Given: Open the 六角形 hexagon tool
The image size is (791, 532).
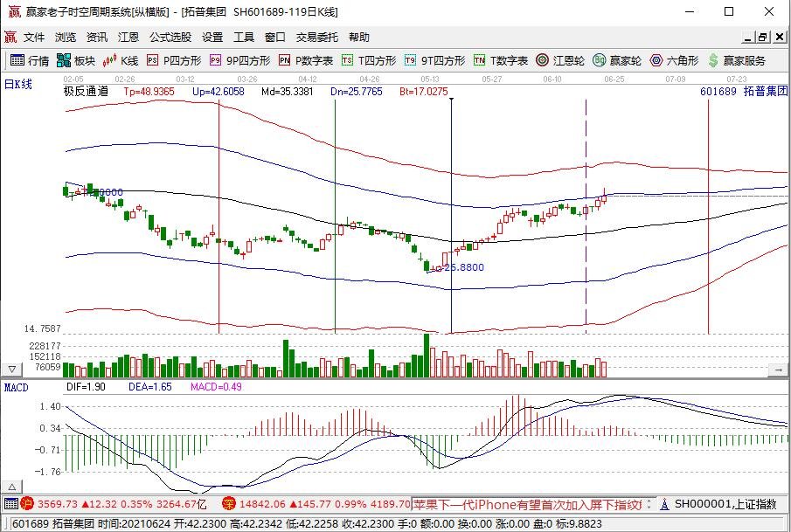Looking at the screenshot, I should coord(674,60).
